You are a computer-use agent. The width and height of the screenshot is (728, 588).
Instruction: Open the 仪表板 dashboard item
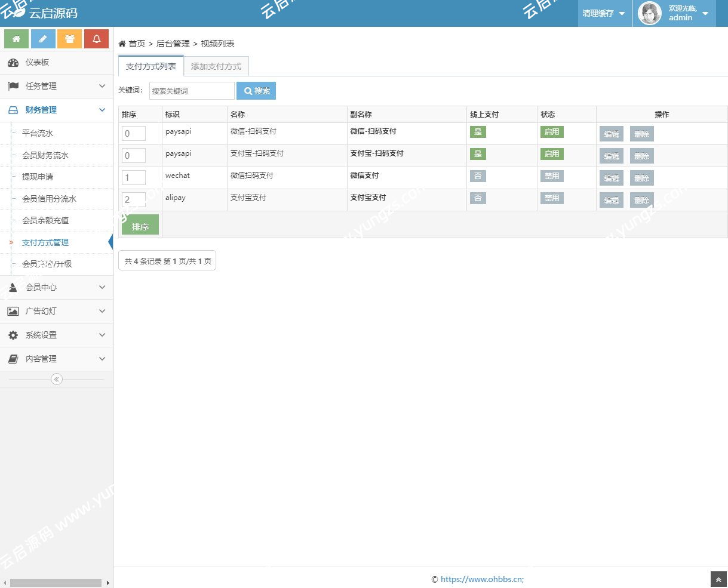(37, 63)
